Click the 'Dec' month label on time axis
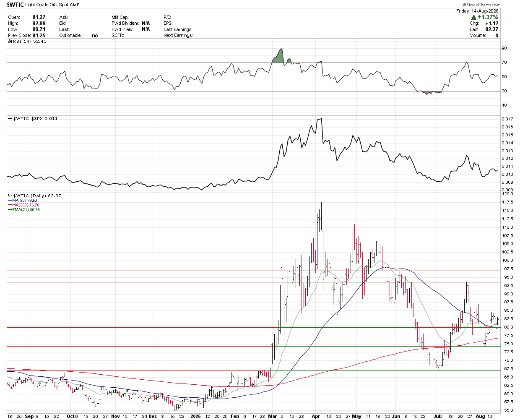 153,417
